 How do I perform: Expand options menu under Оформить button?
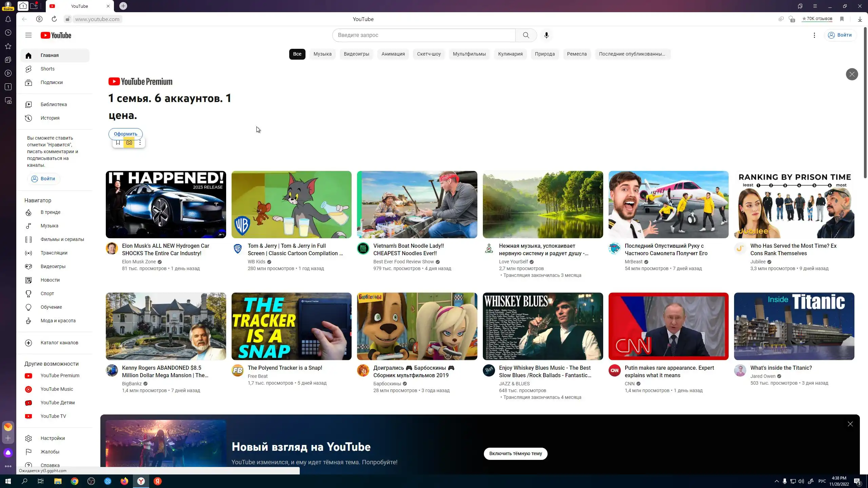coord(140,143)
